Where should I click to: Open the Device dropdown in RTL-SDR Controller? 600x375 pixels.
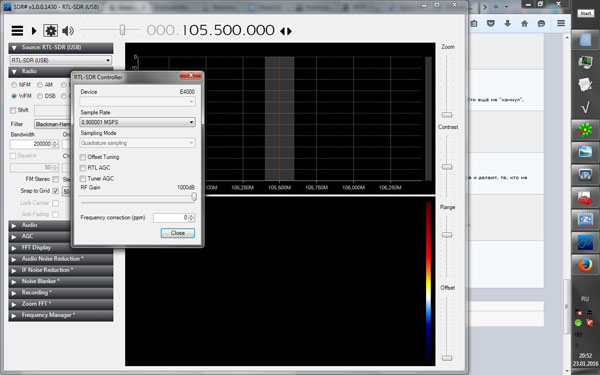(x=137, y=101)
